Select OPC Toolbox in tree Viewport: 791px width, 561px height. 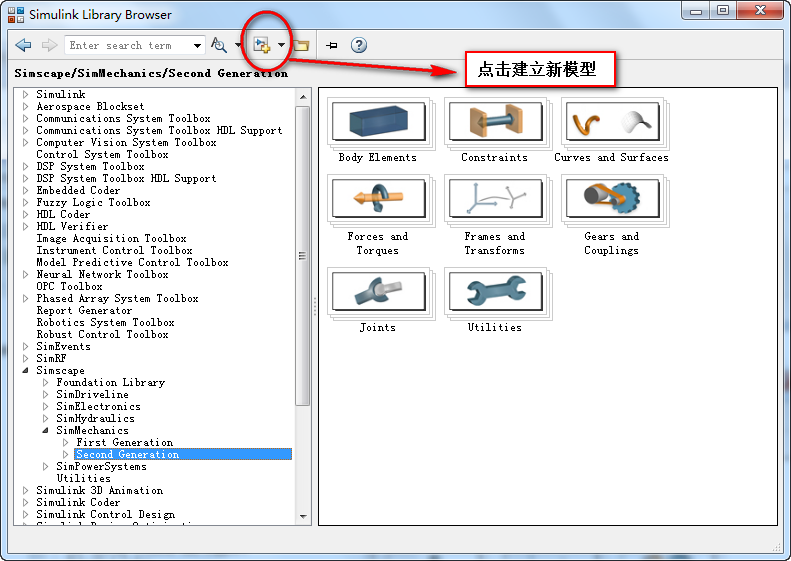point(69,287)
